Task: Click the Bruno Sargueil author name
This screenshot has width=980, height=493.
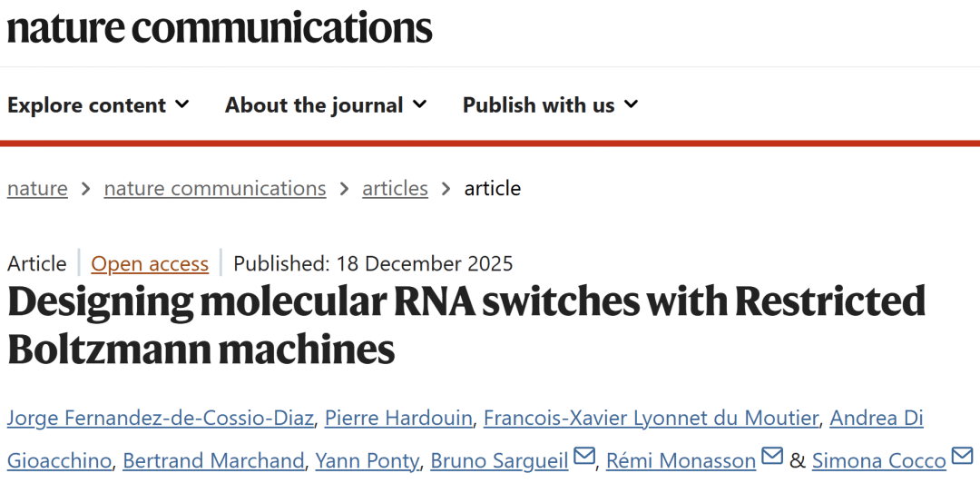Action: tap(499, 461)
